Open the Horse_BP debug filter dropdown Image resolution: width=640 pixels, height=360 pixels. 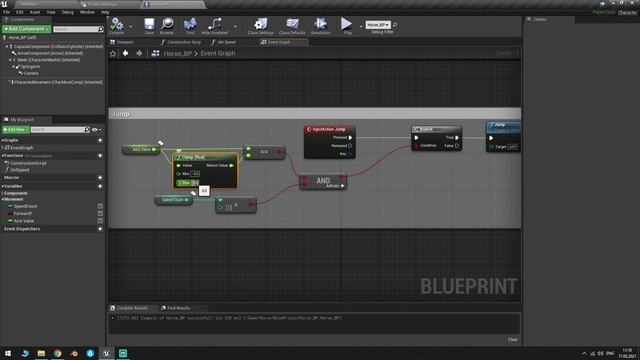coord(378,25)
